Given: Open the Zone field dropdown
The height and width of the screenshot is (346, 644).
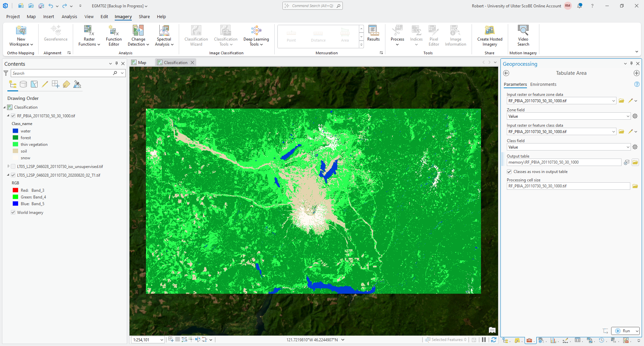Looking at the screenshot, I should point(628,116).
